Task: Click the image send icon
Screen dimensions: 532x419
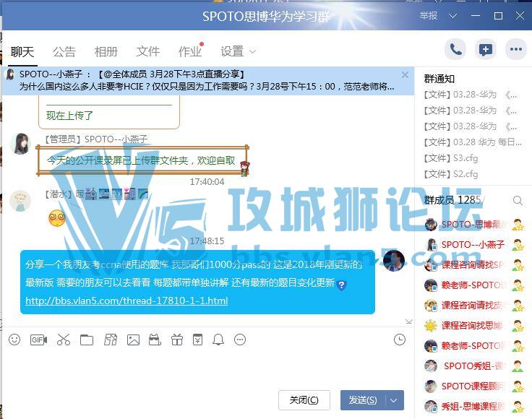Action: (x=133, y=340)
